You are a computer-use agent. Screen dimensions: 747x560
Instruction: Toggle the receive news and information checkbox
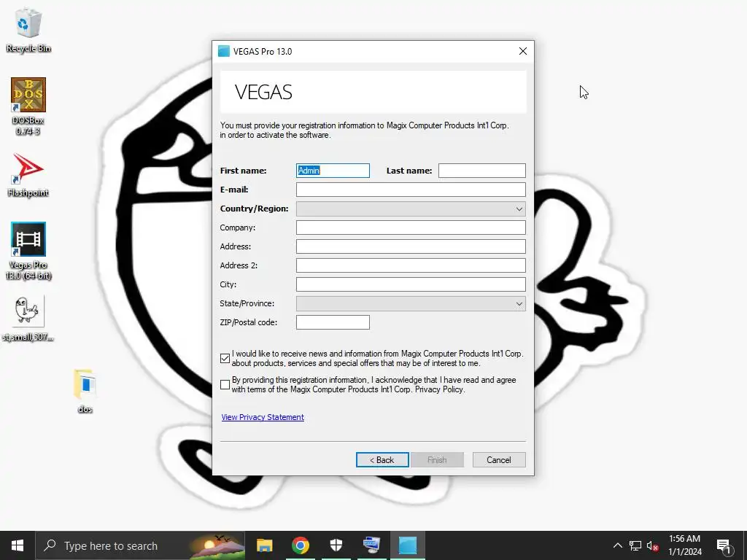click(x=225, y=358)
